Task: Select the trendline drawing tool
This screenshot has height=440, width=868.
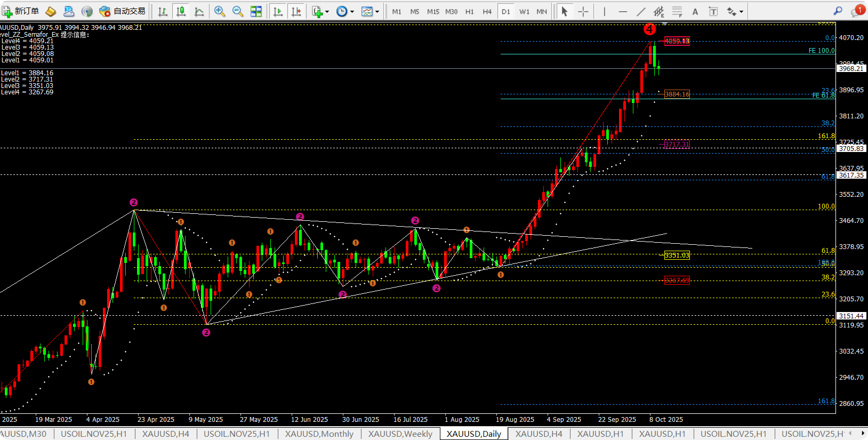Action: (641, 11)
